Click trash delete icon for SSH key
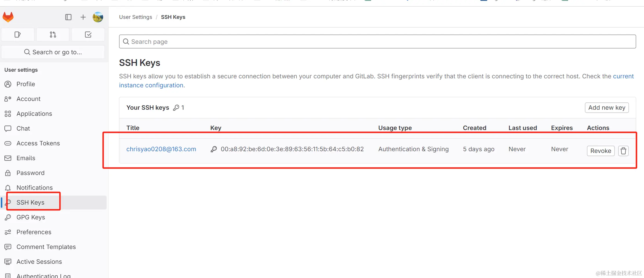Viewport: 644px width, 278px height. pyautogui.click(x=623, y=151)
